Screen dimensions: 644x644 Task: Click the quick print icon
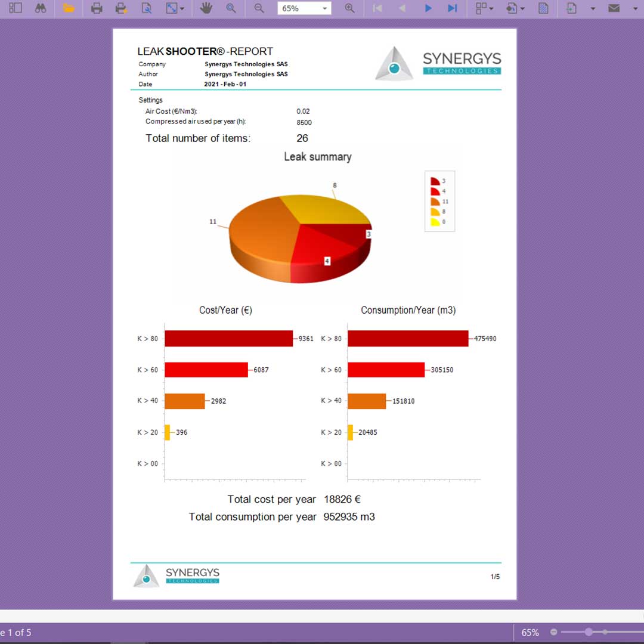point(121,8)
